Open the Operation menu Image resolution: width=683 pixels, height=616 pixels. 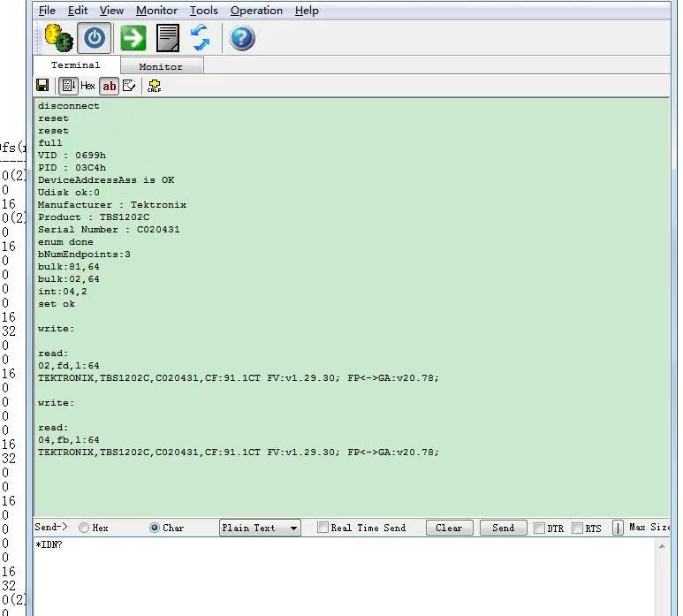[x=256, y=11]
